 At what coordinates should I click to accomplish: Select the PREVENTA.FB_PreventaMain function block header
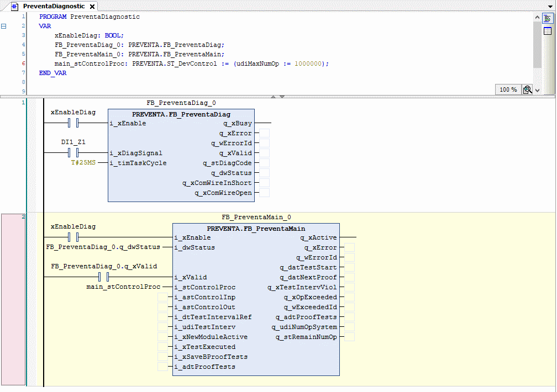(256, 228)
